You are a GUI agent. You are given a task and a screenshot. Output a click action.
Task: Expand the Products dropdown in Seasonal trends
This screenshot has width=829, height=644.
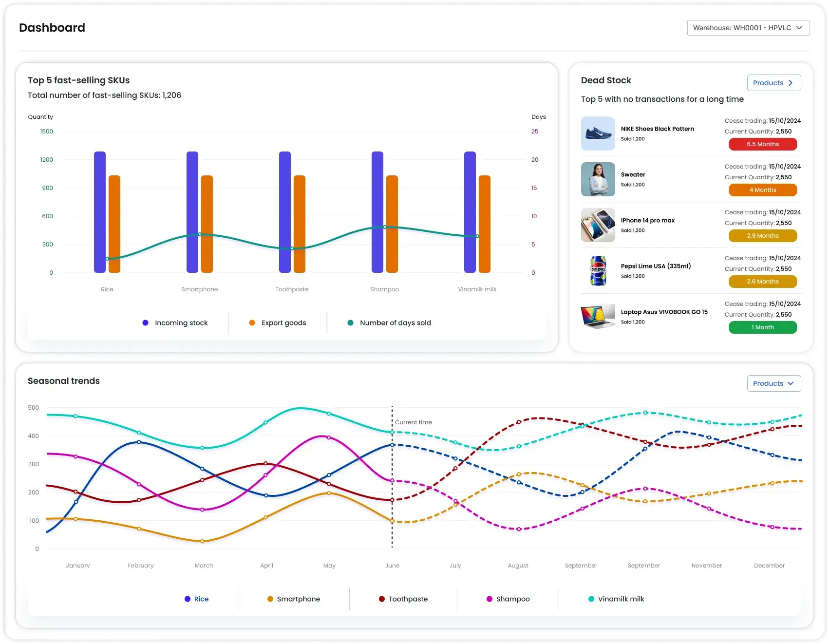pos(773,383)
